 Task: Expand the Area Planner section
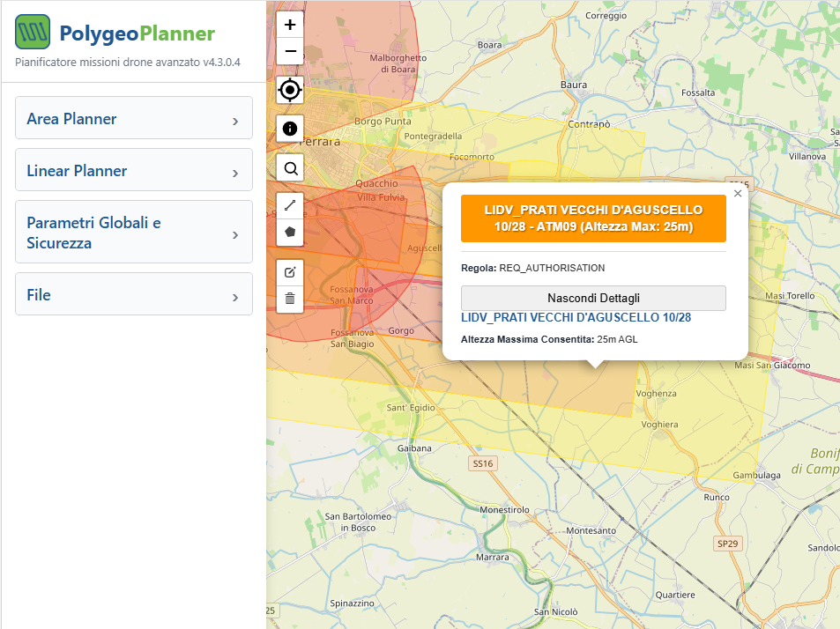134,119
